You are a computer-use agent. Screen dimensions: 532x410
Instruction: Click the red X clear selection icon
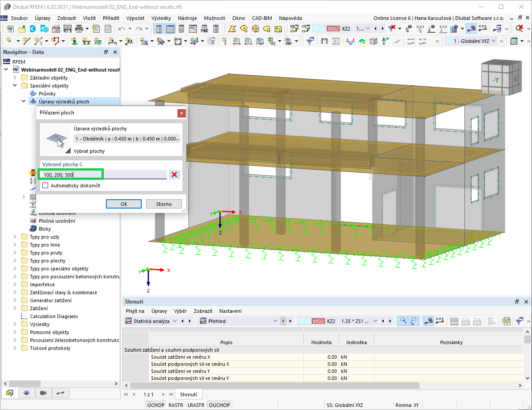pyautogui.click(x=174, y=175)
